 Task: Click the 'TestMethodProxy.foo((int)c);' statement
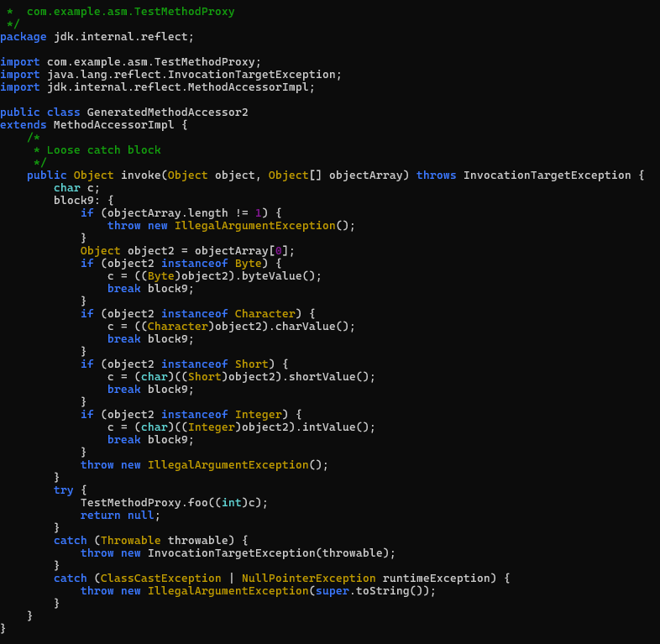point(174,503)
